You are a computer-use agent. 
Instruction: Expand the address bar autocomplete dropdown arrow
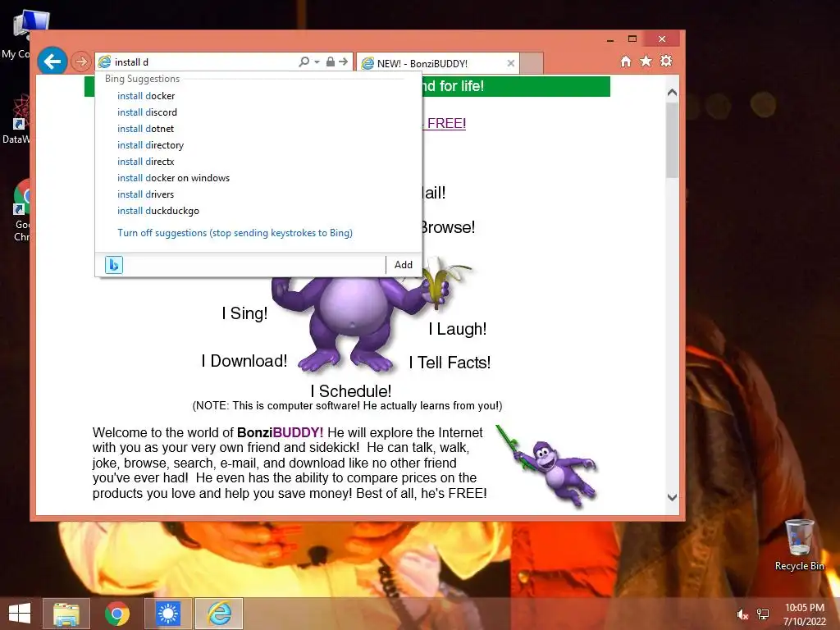pyautogui.click(x=317, y=62)
